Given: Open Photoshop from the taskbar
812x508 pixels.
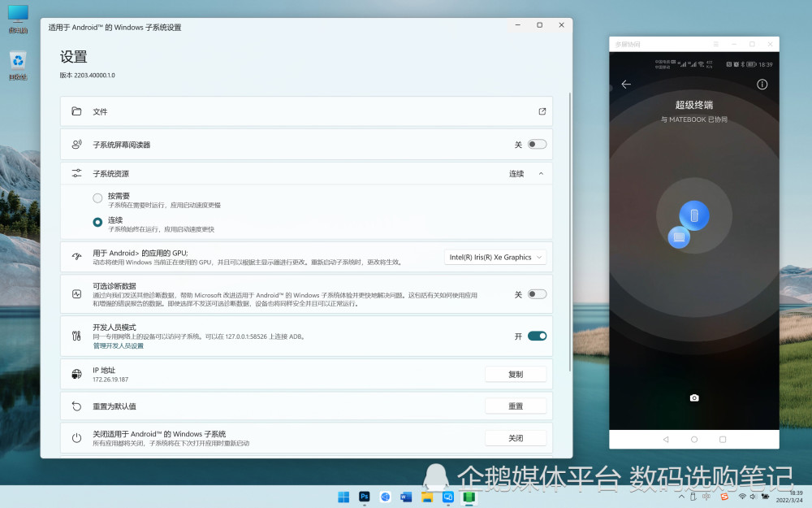Looking at the screenshot, I should point(365,497).
